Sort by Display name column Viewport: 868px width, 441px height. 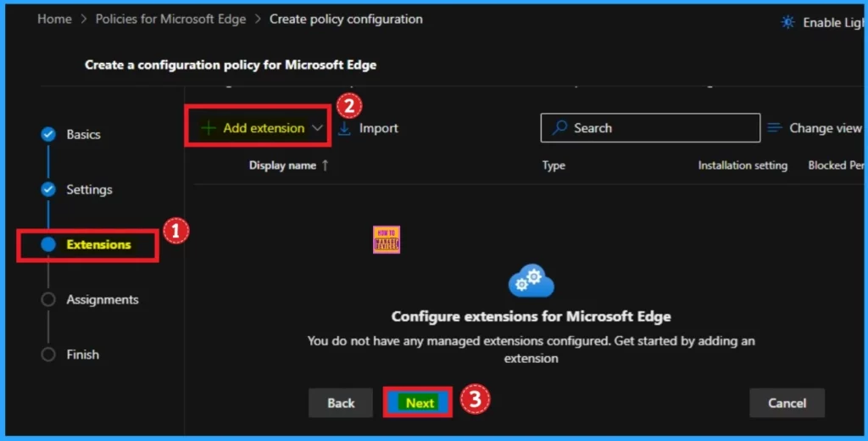tap(282, 165)
